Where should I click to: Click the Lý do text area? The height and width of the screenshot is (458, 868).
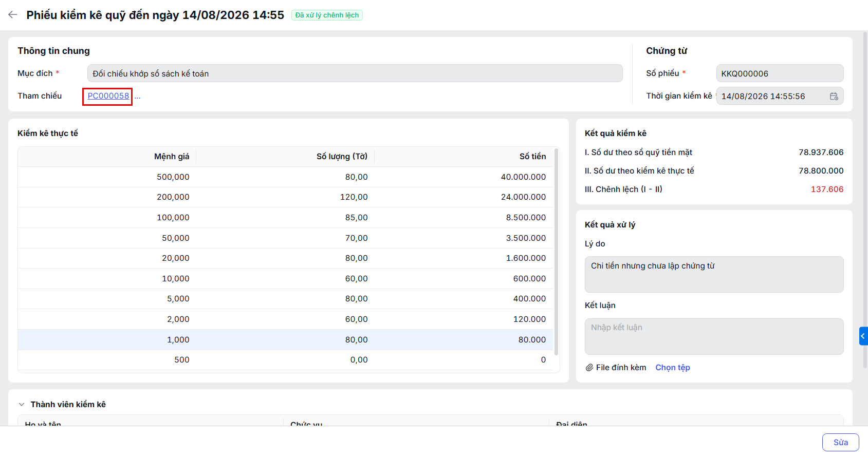click(x=714, y=275)
